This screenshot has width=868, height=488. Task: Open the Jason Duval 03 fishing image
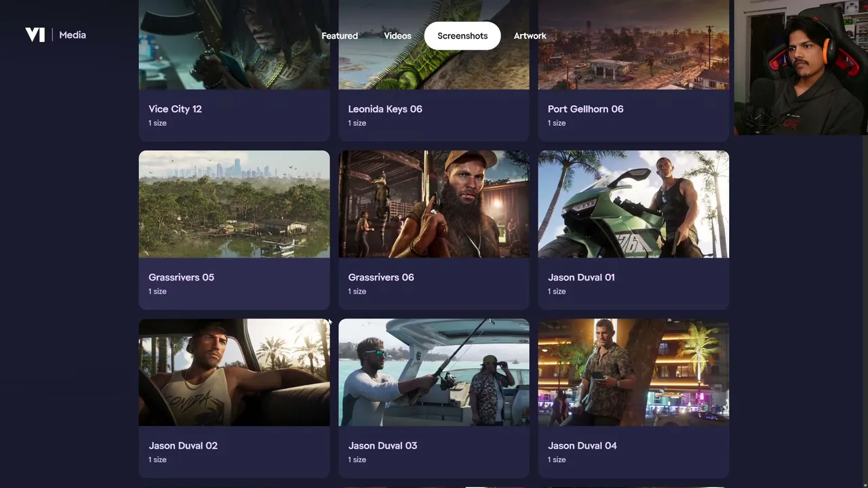tap(434, 372)
